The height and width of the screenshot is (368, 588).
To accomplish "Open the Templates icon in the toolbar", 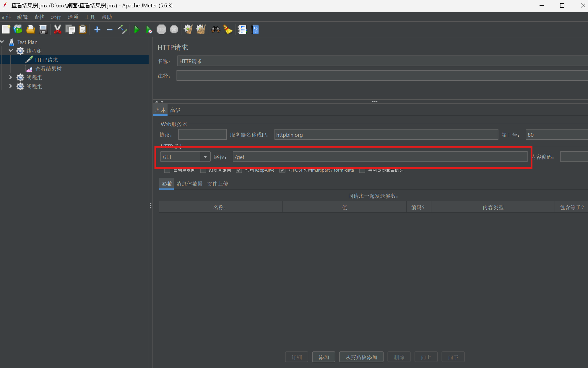I will 18,30.
